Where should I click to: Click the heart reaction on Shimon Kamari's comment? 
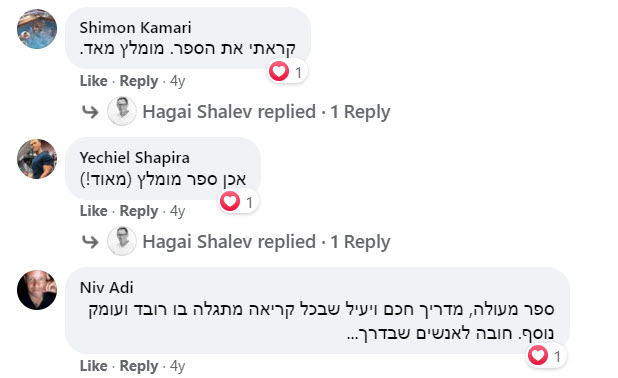(x=279, y=71)
